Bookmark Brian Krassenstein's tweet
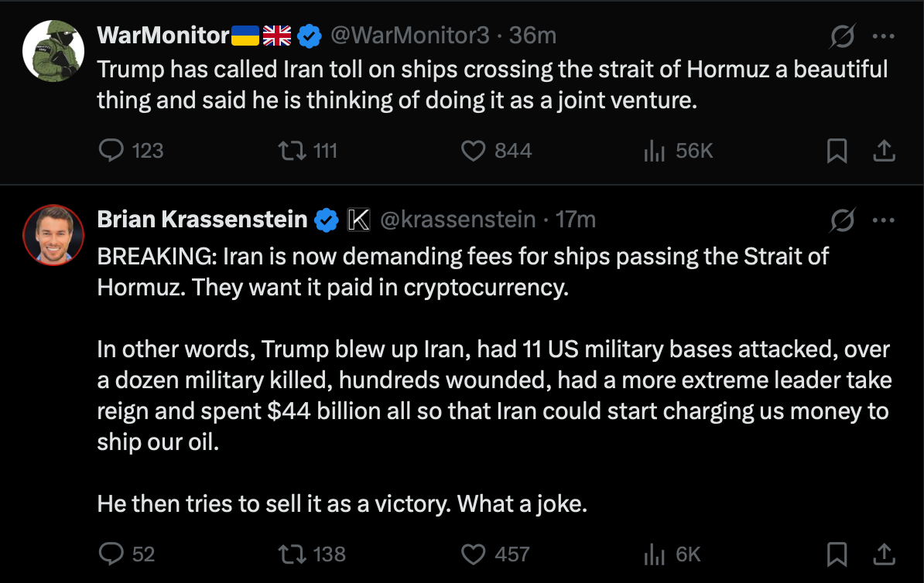 [x=837, y=554]
